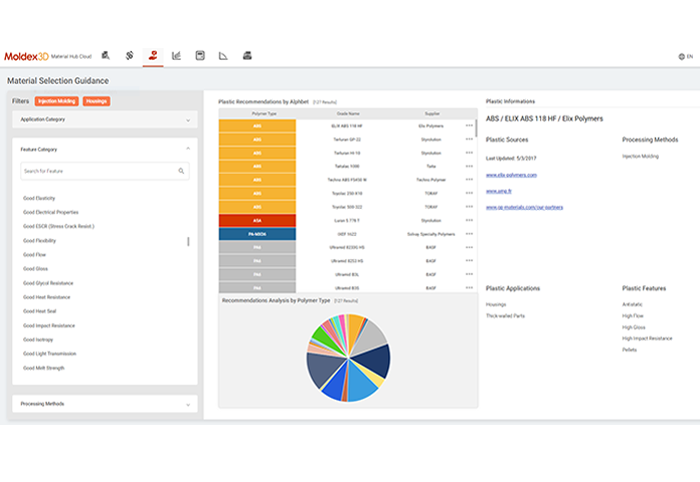Sort by the Supplier column header
700x482 pixels.
point(432,114)
